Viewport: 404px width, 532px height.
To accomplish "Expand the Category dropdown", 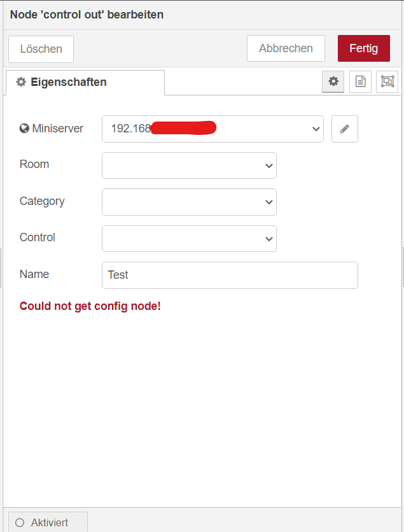I will (189, 202).
